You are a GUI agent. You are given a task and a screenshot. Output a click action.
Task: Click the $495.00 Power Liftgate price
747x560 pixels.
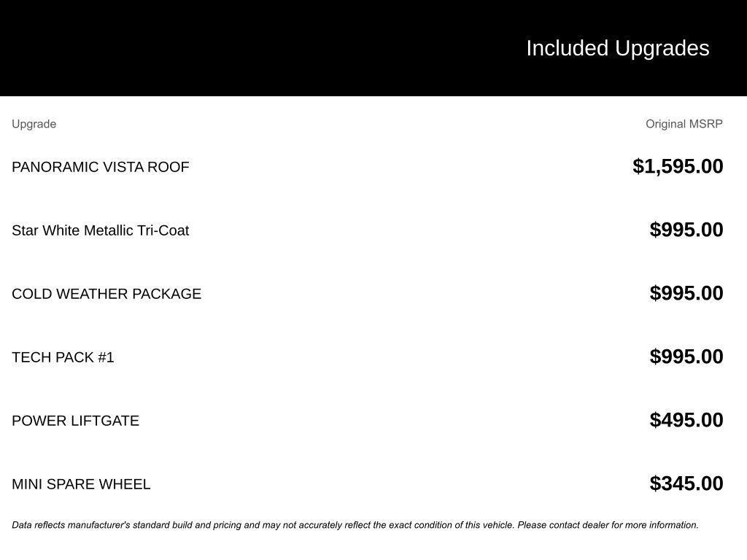(686, 420)
